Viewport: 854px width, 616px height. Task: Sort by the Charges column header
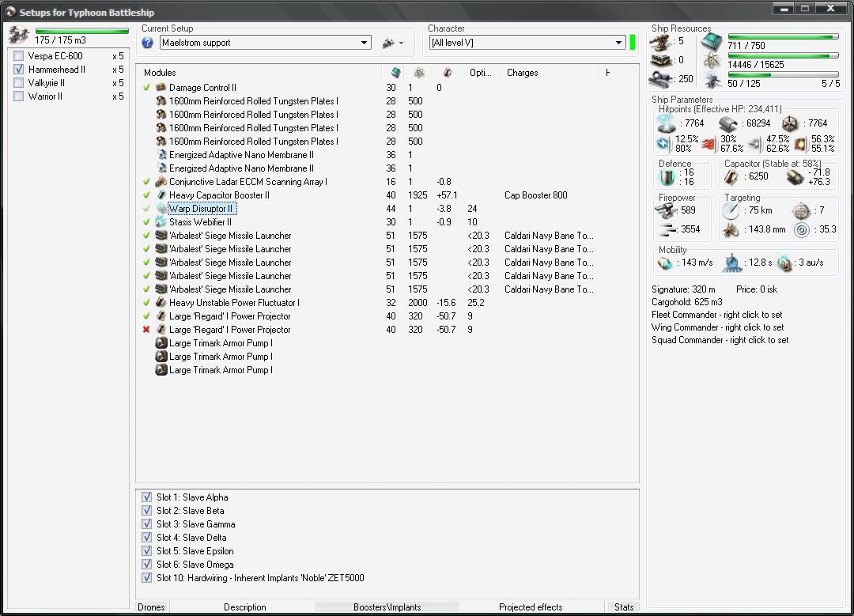point(522,73)
